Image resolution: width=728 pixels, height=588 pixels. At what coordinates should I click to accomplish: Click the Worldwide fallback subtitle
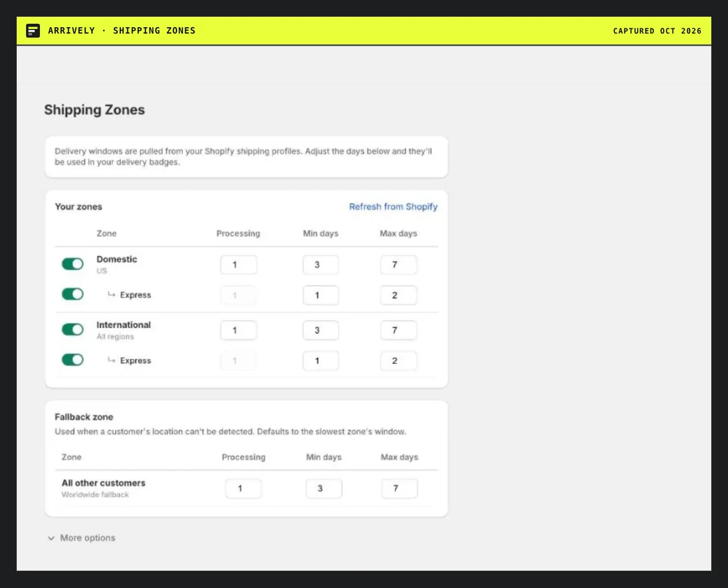95,495
